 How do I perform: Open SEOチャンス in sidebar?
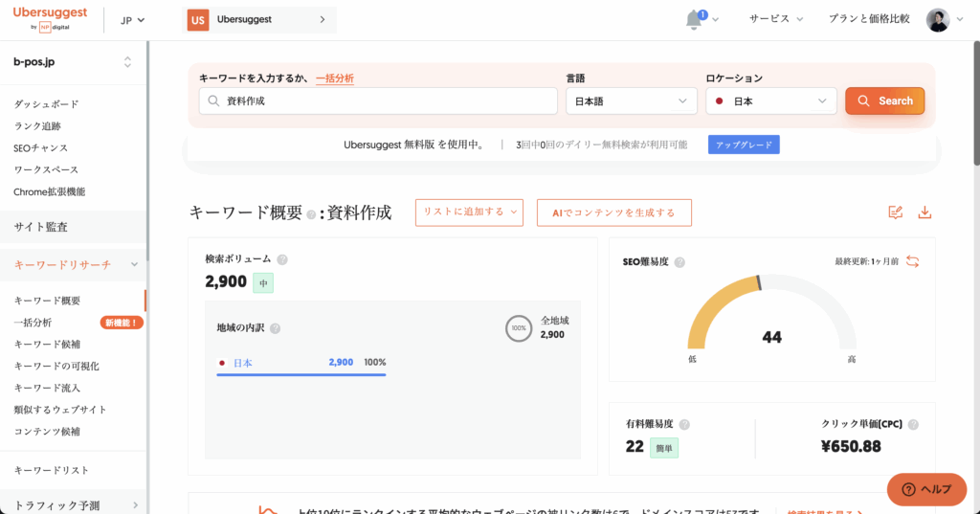click(x=40, y=147)
